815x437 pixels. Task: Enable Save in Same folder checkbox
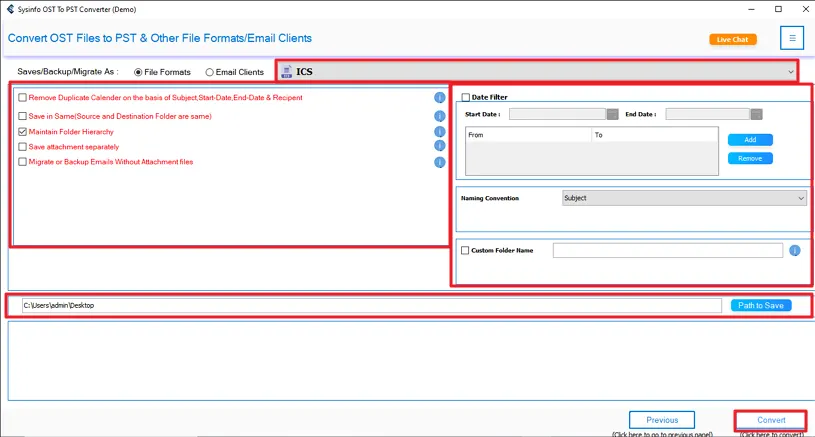tap(22, 116)
